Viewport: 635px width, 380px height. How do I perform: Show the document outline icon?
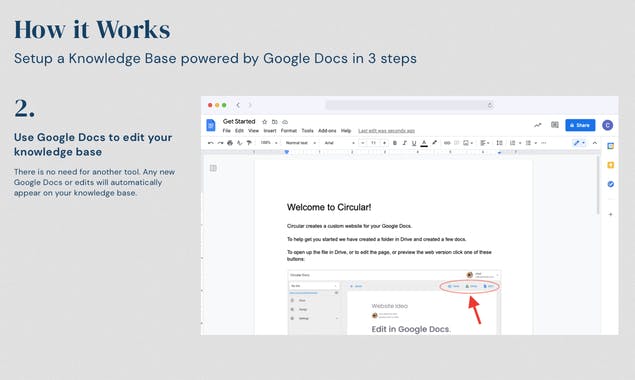coord(213,168)
